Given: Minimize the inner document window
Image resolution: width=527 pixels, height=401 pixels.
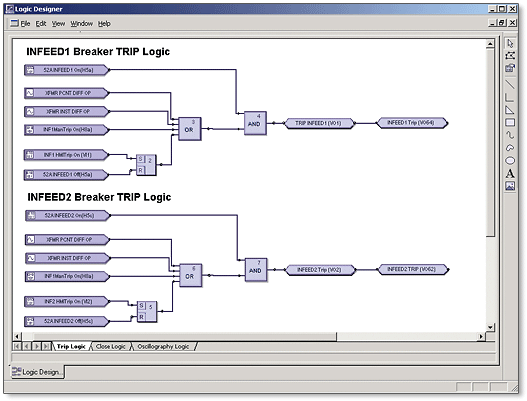Looking at the screenshot, I should pyautogui.click(x=492, y=23).
